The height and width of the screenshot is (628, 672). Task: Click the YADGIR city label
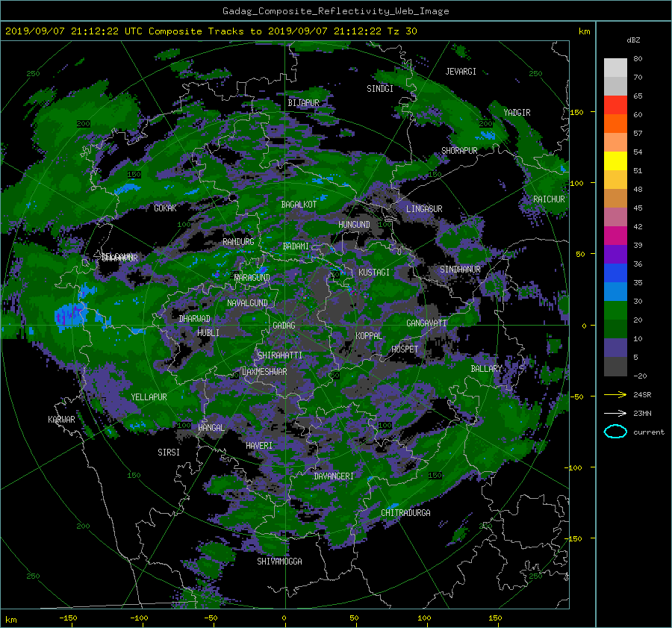(517, 113)
